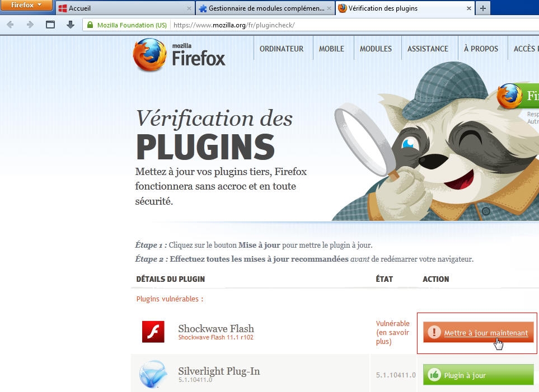Click the DÉTAILS DU PLUGIN column header

pyautogui.click(x=171, y=279)
